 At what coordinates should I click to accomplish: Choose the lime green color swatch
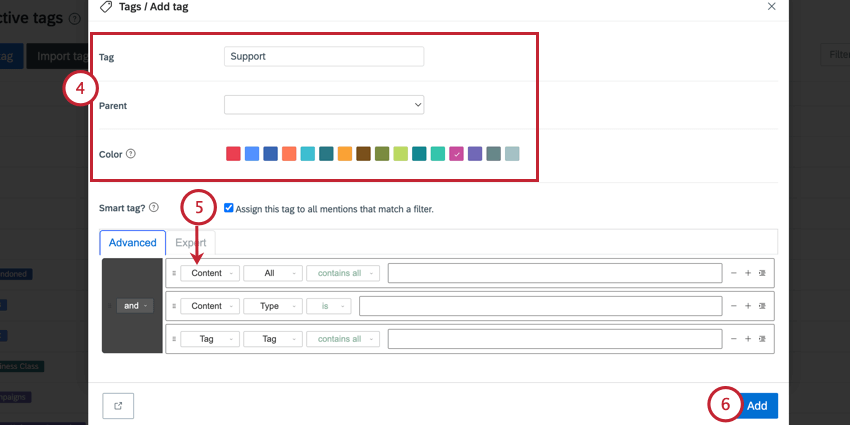401,154
